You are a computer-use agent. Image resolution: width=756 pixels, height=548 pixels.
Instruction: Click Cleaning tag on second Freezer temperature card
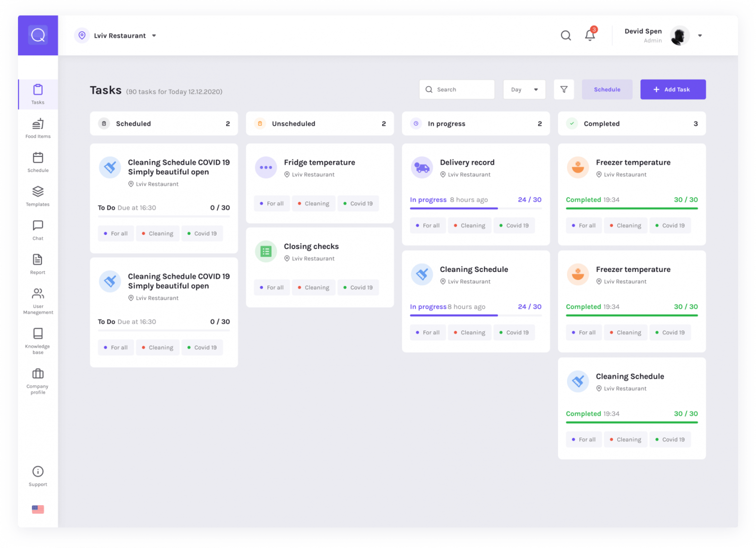tap(626, 332)
